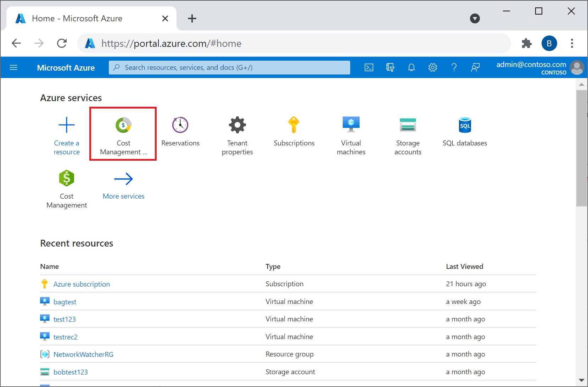This screenshot has width=588, height=387.
Task: Open a new browser tab
Action: pyautogui.click(x=192, y=18)
